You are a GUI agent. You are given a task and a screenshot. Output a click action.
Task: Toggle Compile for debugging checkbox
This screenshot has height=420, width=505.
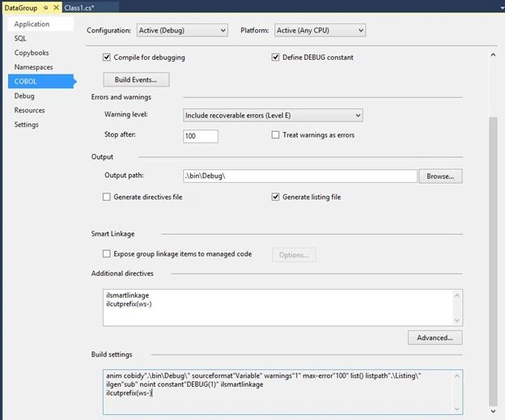tap(107, 57)
